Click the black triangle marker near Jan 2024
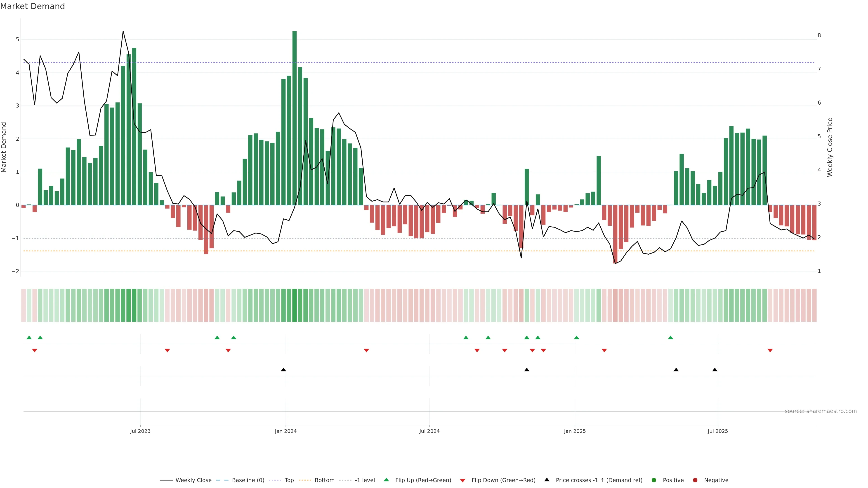The width and height of the screenshot is (868, 488). [x=283, y=370]
